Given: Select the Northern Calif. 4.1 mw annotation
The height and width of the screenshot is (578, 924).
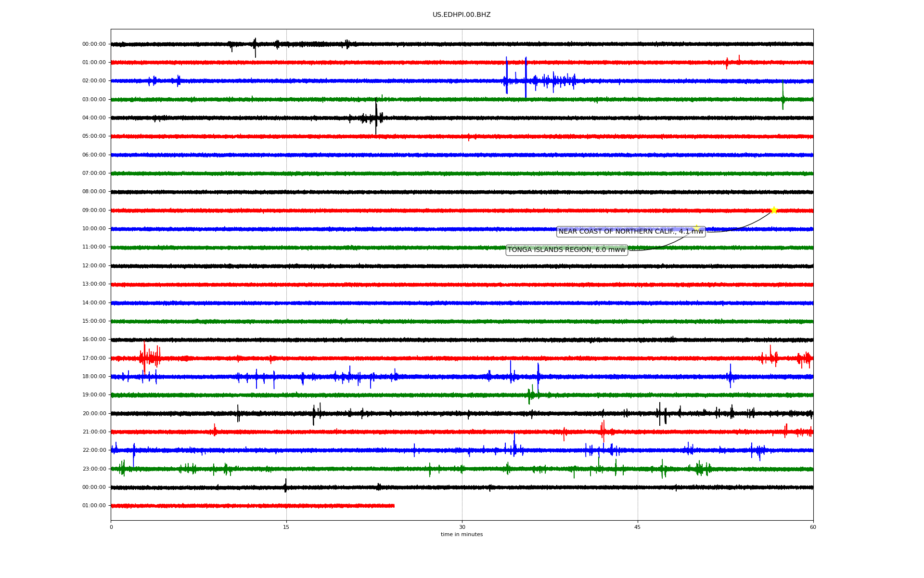Looking at the screenshot, I should click(630, 232).
